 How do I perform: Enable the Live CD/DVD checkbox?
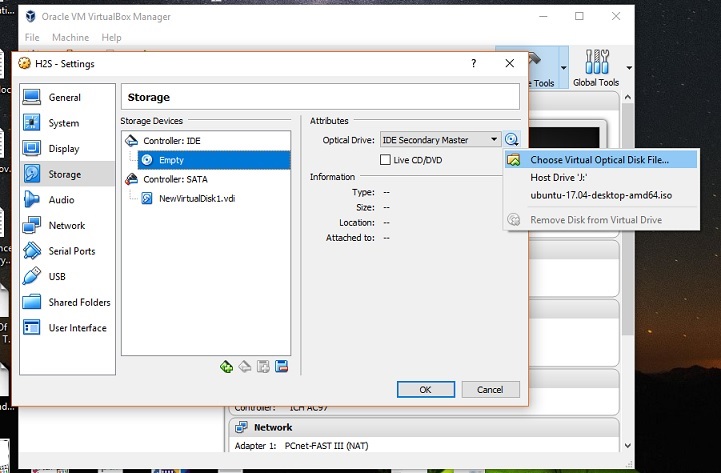[x=385, y=160]
